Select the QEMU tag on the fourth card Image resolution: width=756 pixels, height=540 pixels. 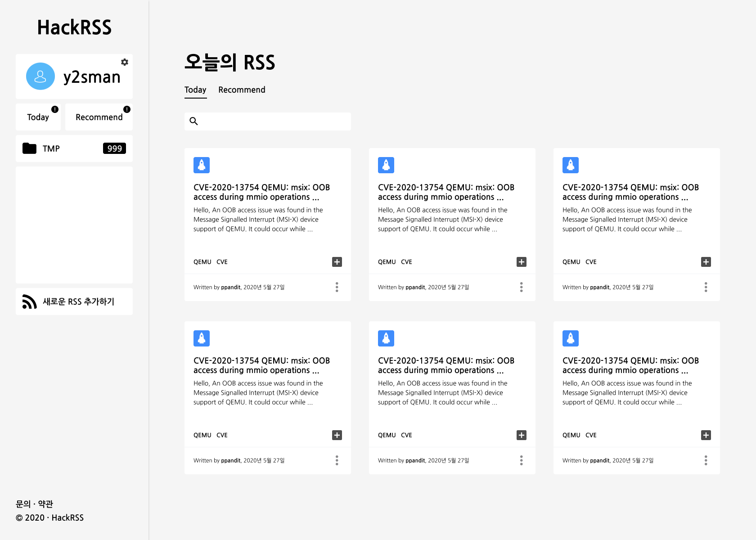pyautogui.click(x=202, y=435)
